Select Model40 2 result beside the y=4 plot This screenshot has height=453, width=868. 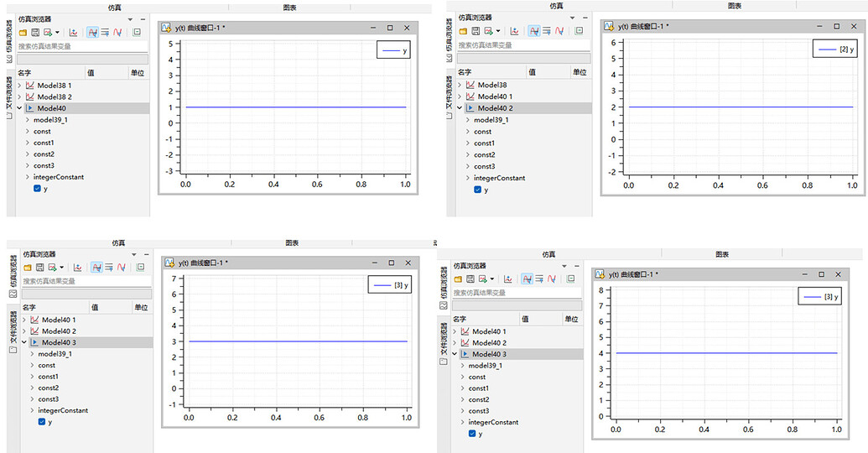pyautogui.click(x=489, y=343)
